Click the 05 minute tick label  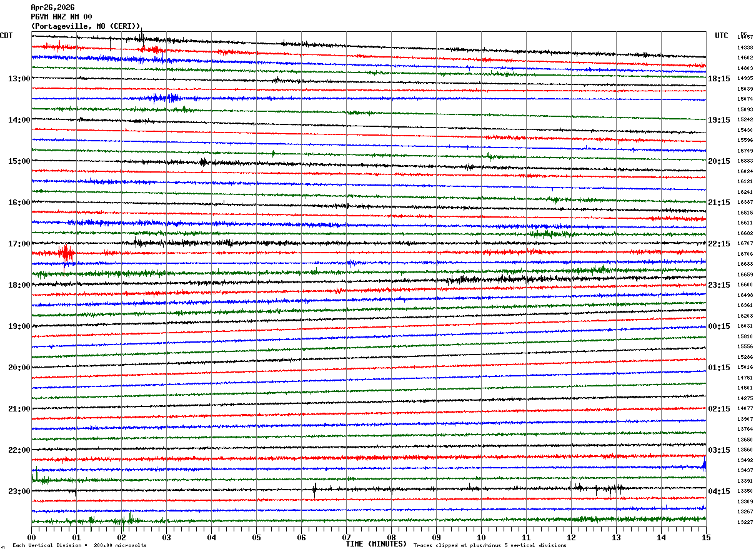[256, 537]
